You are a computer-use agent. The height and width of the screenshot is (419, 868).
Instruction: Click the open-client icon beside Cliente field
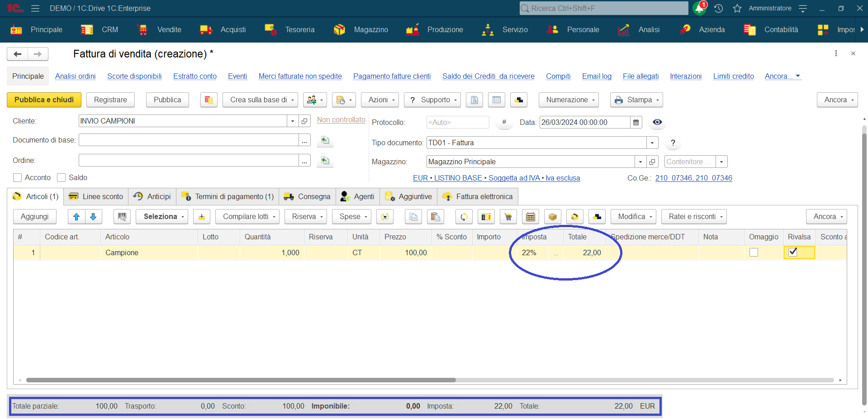coord(304,121)
